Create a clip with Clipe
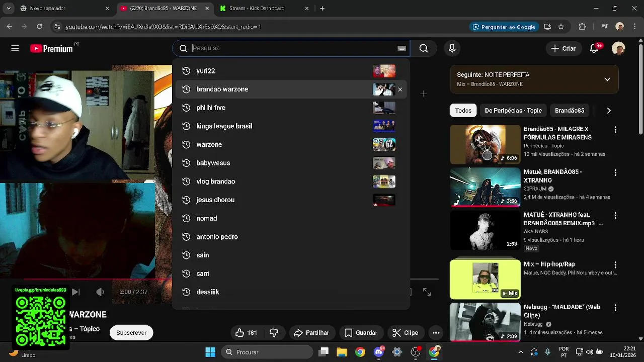Screen dimensions: 644x362 [405, 333]
